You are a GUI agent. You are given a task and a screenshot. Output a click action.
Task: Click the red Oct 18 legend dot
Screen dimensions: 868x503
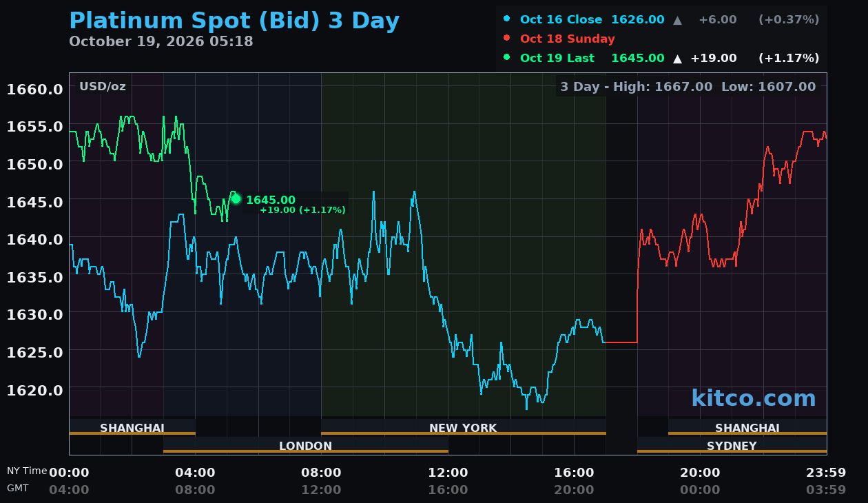[x=507, y=38]
